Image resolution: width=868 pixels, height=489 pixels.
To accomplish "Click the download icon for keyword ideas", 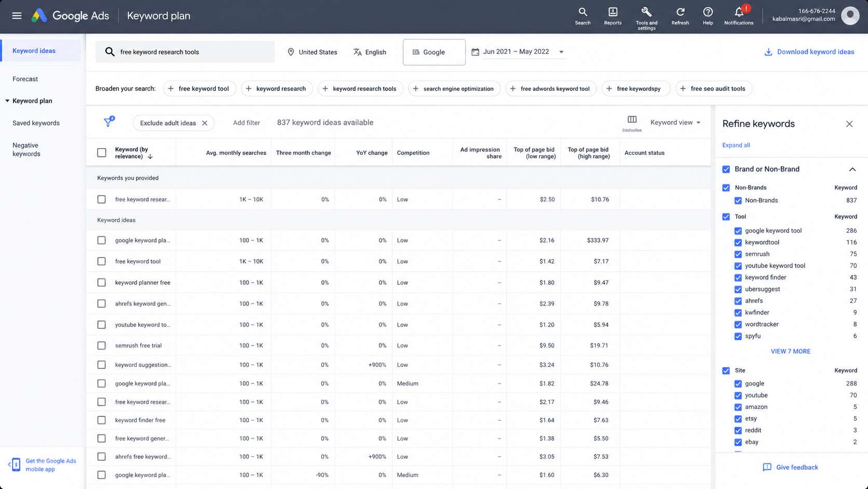I will (768, 52).
